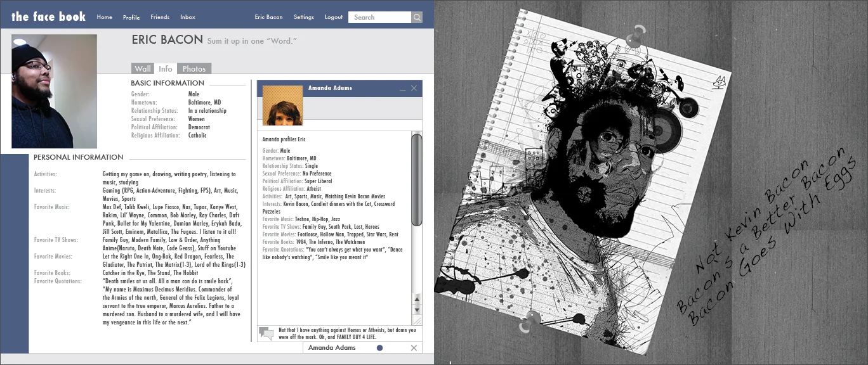Screen dimensions: 868x365
Task: Click the 'Favorite TV Shows:' label in Personal Information
Action: tap(56, 240)
